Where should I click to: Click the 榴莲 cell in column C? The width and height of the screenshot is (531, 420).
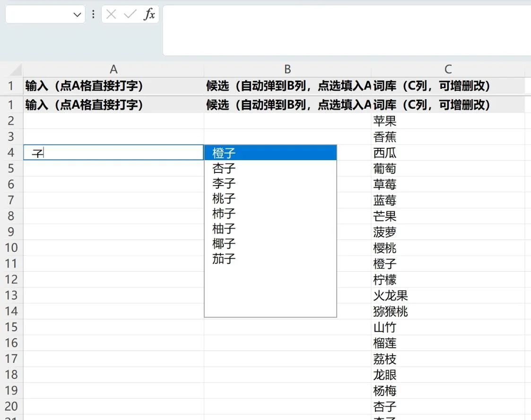pyautogui.click(x=448, y=343)
